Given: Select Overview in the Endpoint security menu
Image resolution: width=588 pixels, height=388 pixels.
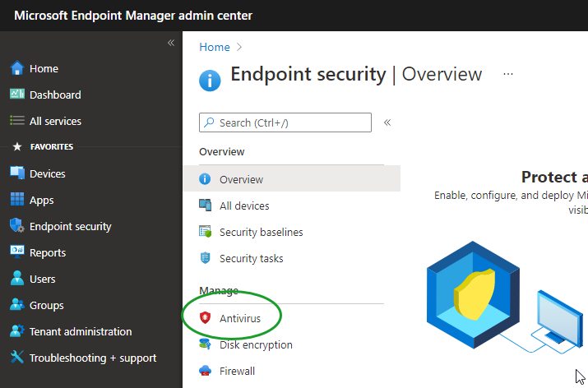Looking at the screenshot, I should point(241,179).
